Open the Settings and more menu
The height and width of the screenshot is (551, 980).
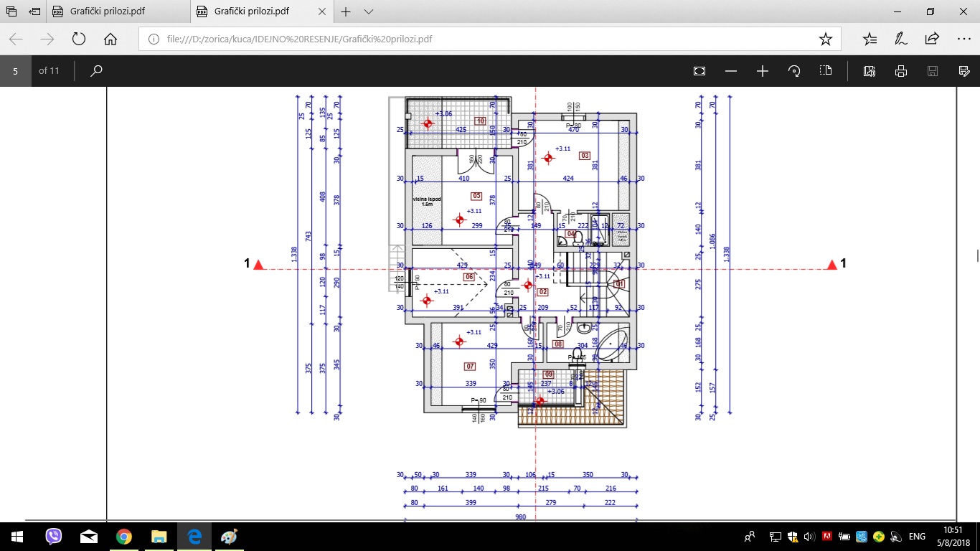click(963, 39)
